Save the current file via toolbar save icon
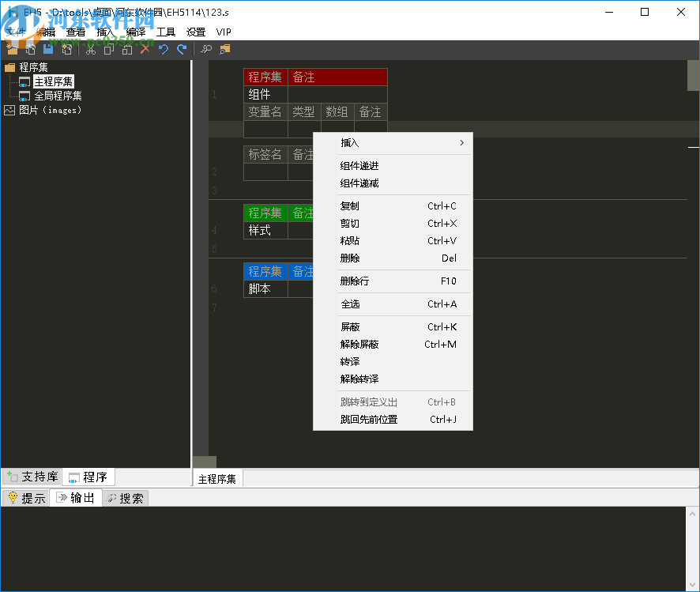Screen dimensions: 700x592 47,48
